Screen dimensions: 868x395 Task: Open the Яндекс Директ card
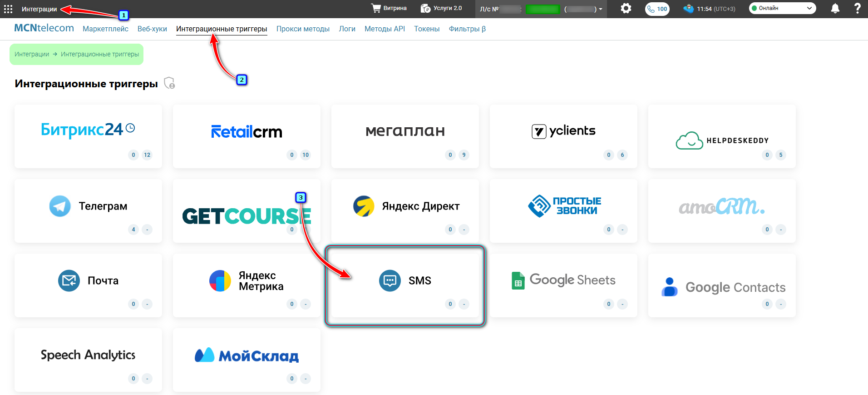[x=405, y=211]
